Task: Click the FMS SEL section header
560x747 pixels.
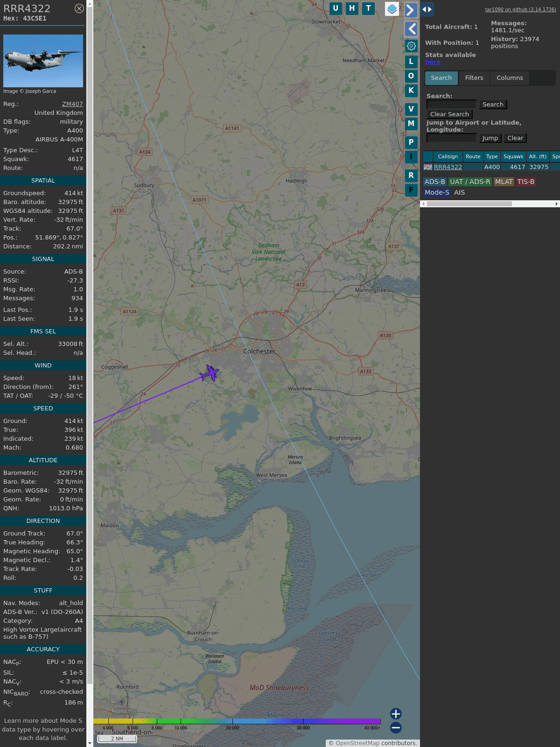Action: (43, 331)
